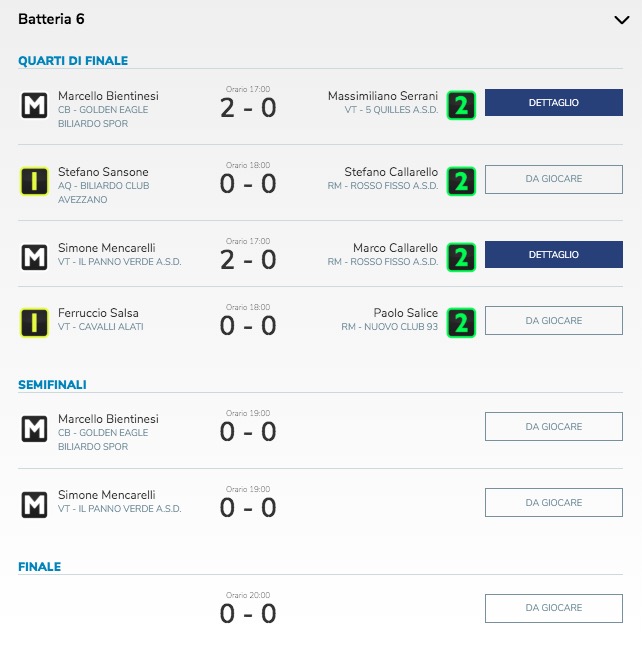Click Da Giocare for Sansone vs Callarello
This screenshot has width=642, height=651.
click(x=554, y=179)
